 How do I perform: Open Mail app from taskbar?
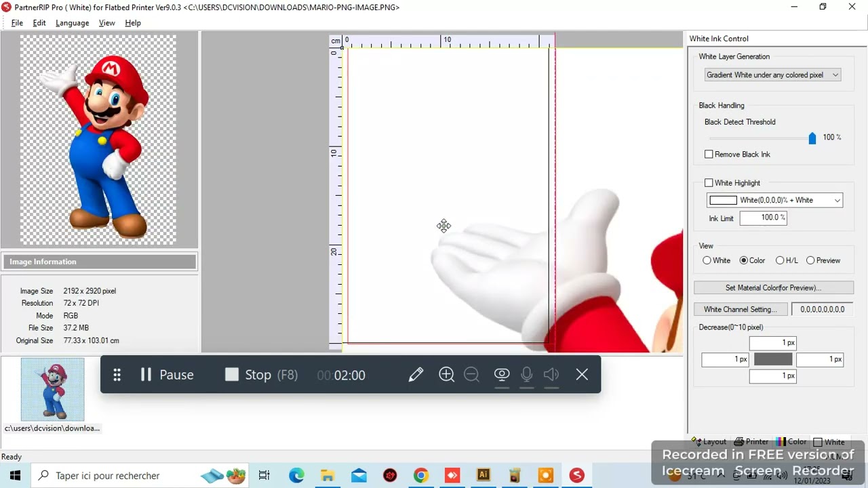click(x=359, y=476)
